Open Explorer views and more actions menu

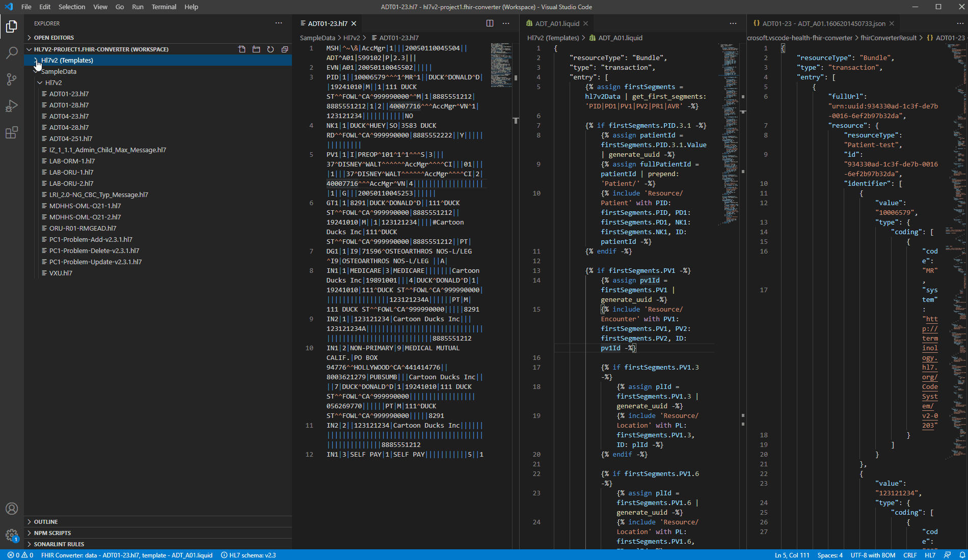[279, 23]
